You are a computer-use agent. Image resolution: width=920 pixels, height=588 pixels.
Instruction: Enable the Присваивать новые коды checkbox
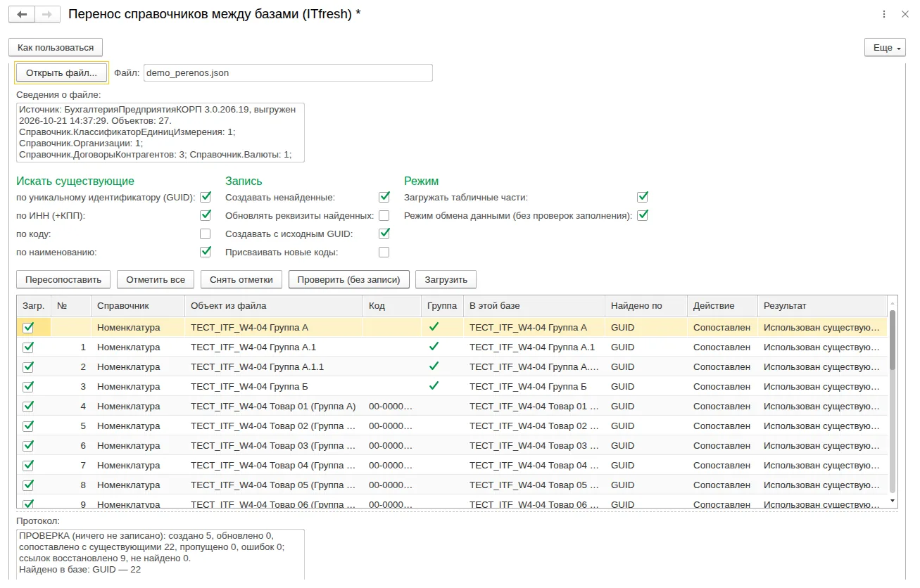coord(384,252)
